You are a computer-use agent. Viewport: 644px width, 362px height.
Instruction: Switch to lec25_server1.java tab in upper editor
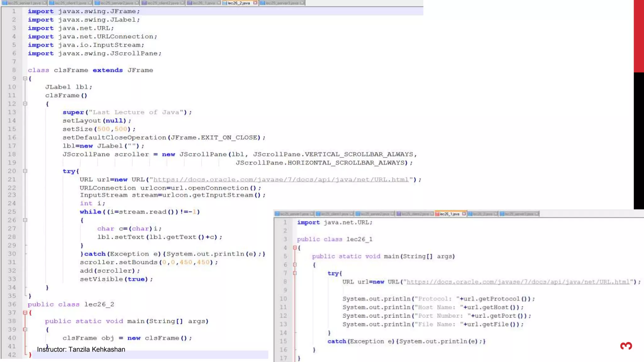click(x=24, y=3)
